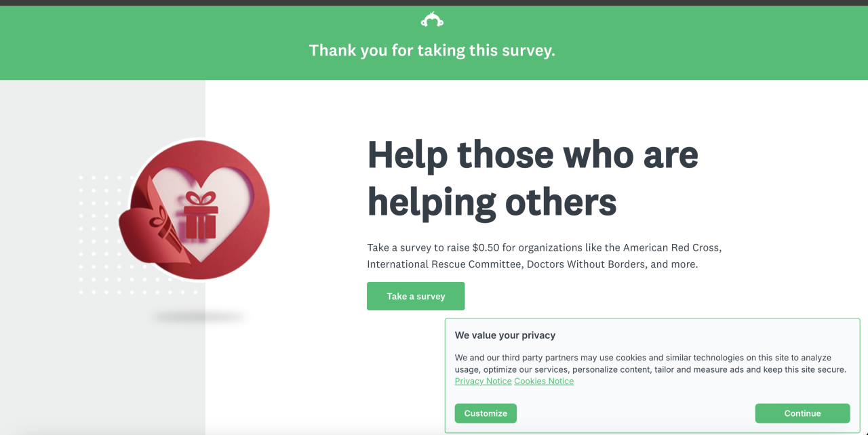Click the gift box icon inside the heart
The width and height of the screenshot is (868, 435).
(x=199, y=216)
